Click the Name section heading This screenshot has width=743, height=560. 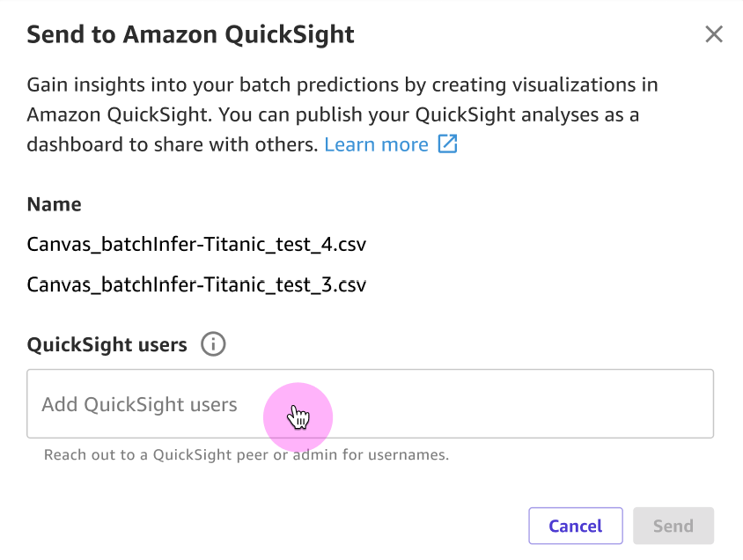[x=54, y=203]
